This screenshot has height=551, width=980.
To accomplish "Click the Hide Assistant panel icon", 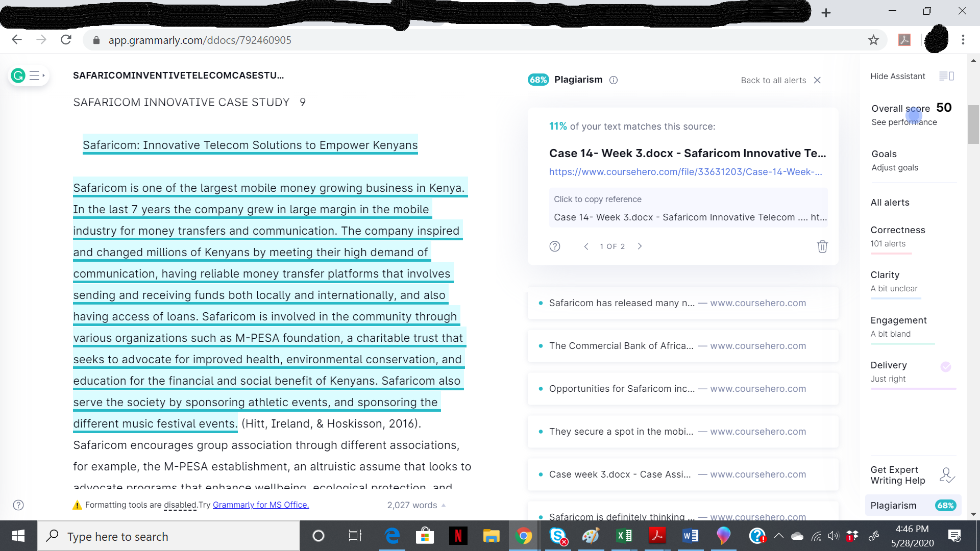I will (x=947, y=76).
